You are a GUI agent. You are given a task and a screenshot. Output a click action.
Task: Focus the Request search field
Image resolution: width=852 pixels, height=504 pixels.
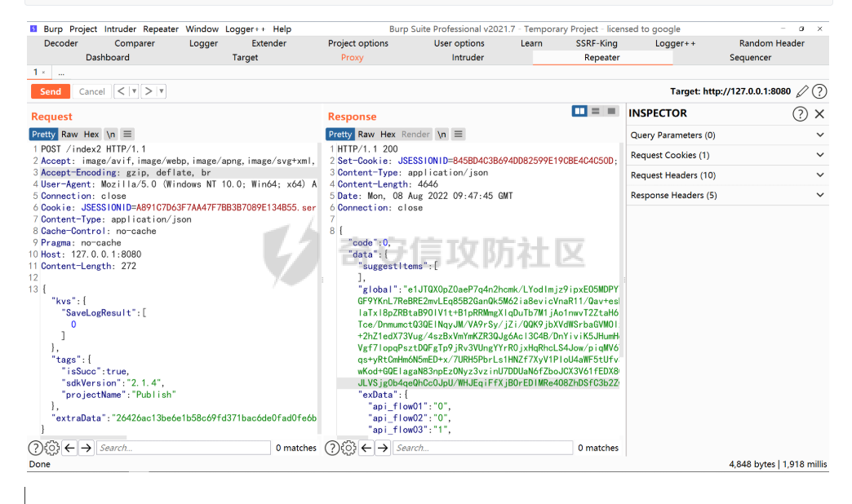pos(184,448)
